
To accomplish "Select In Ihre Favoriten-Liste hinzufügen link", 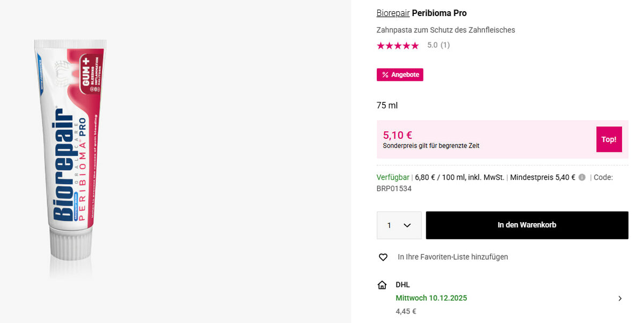I will [x=452, y=257].
